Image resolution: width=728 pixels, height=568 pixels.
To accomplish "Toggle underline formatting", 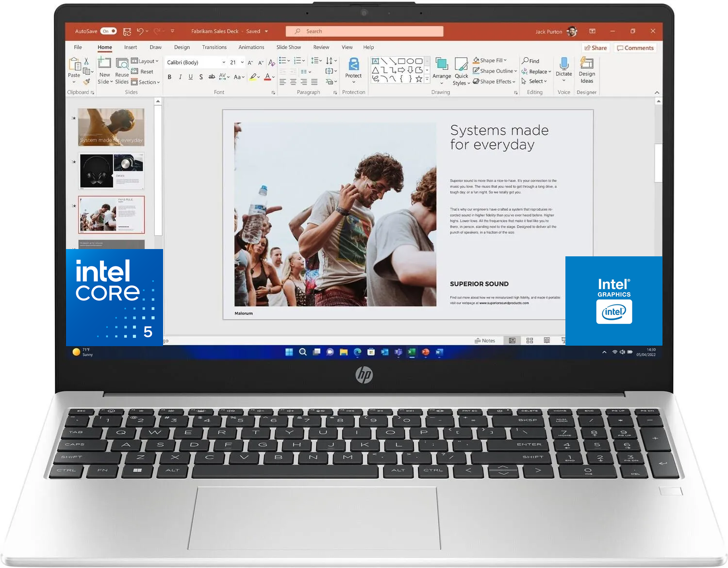I will (191, 77).
